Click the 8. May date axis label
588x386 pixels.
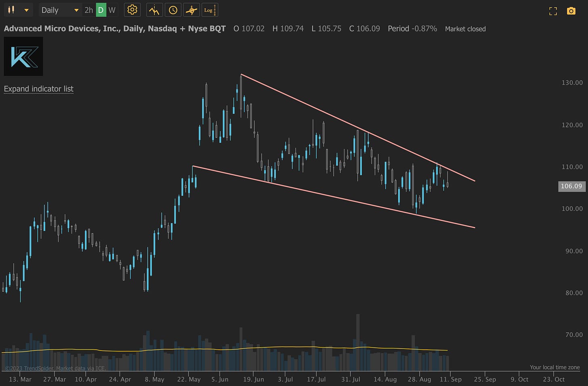[155, 379]
